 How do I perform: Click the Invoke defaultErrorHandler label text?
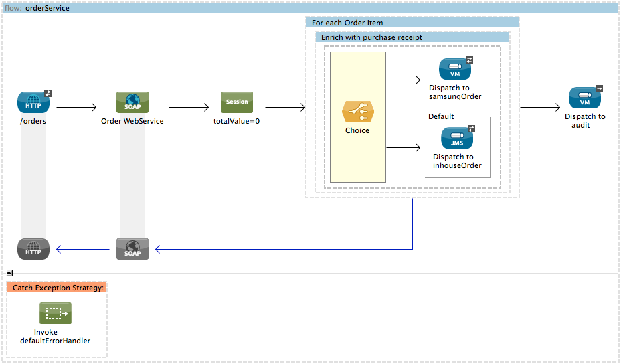(x=56, y=336)
